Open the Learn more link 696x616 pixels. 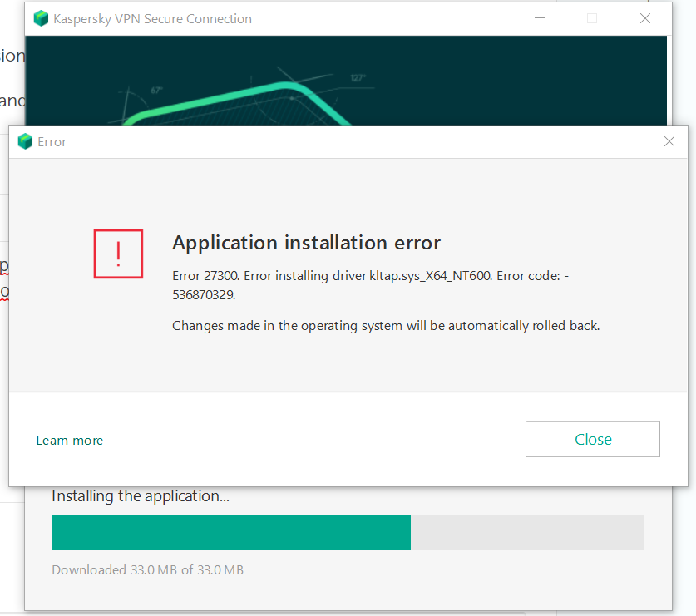tap(70, 441)
